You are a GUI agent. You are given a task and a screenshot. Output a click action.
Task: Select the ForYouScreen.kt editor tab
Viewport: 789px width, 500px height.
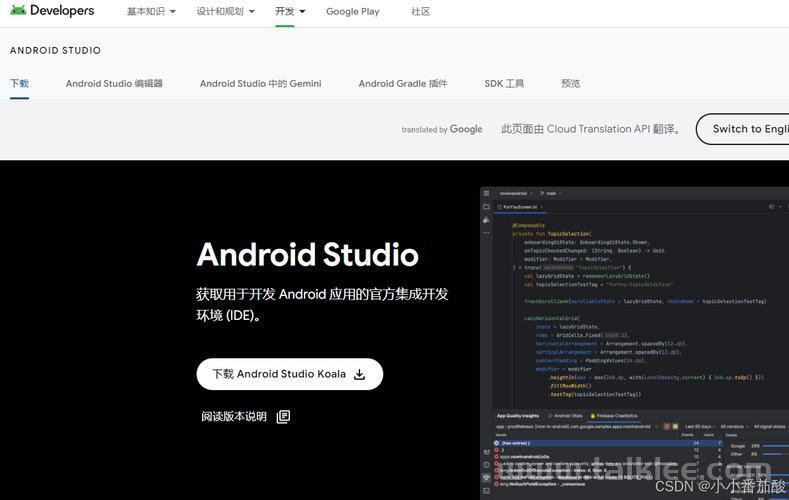pyautogui.click(x=520, y=207)
